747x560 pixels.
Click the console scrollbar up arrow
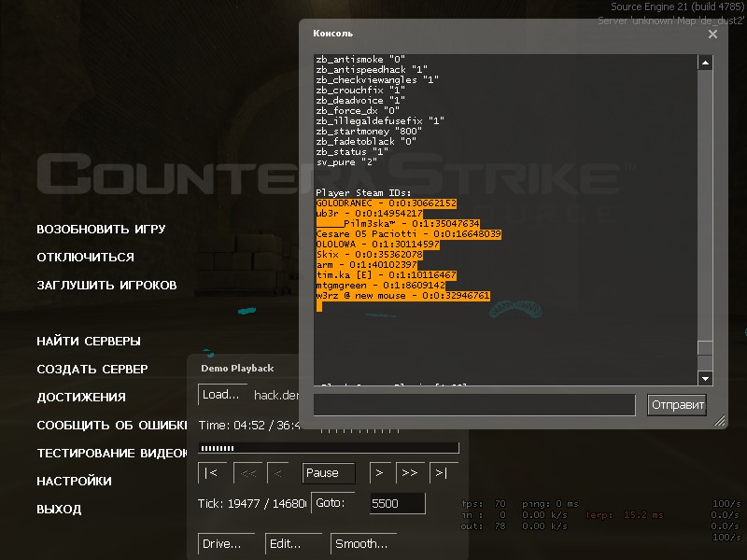pyautogui.click(x=705, y=63)
